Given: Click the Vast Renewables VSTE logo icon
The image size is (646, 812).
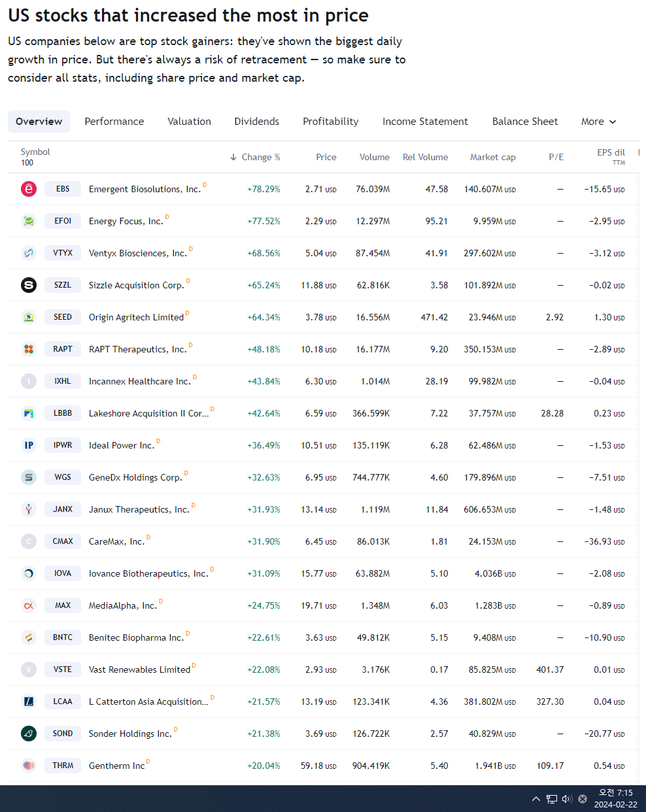Looking at the screenshot, I should (29, 669).
